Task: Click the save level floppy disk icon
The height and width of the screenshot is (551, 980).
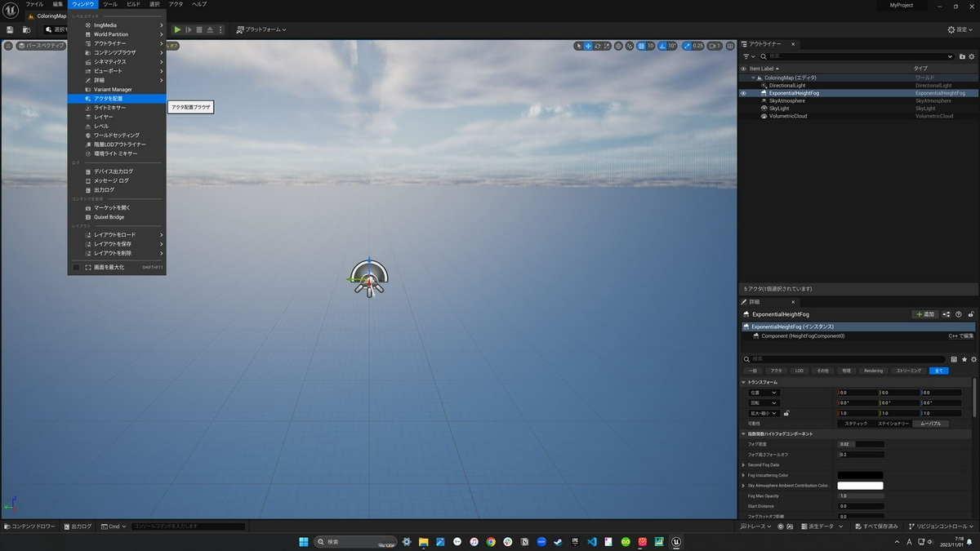Action: click(x=10, y=29)
